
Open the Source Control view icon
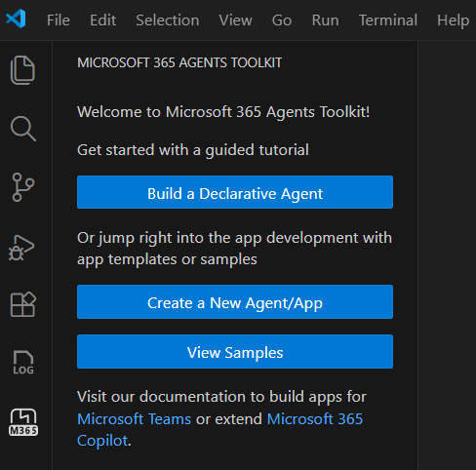(22, 187)
